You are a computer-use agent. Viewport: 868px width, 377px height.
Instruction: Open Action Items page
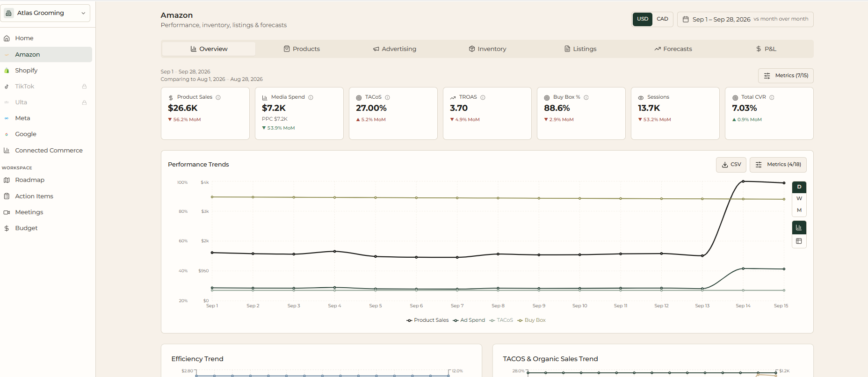pyautogui.click(x=46, y=196)
